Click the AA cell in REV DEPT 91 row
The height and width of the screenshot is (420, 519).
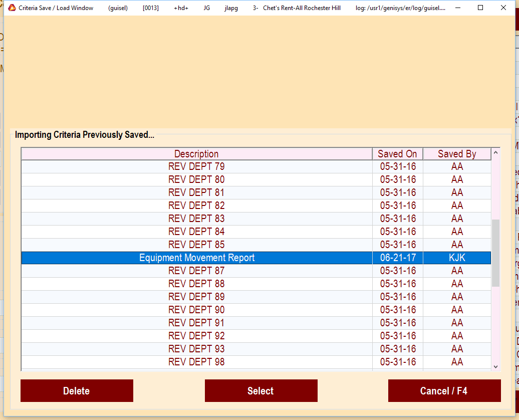coord(457,323)
